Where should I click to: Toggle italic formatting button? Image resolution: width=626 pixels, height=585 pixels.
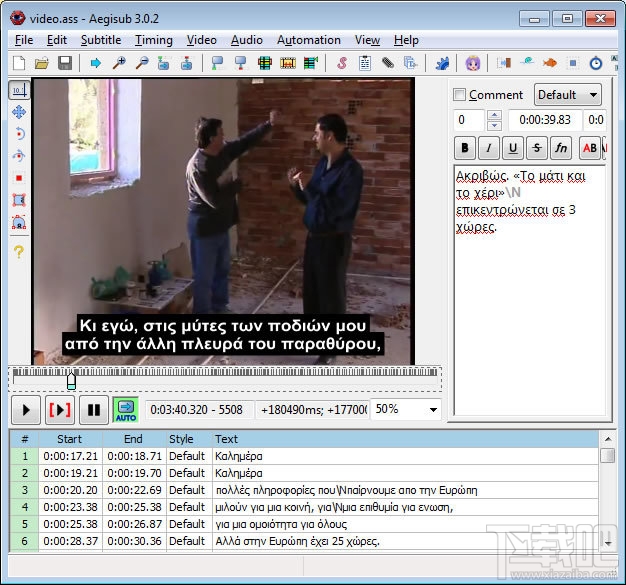coord(488,148)
